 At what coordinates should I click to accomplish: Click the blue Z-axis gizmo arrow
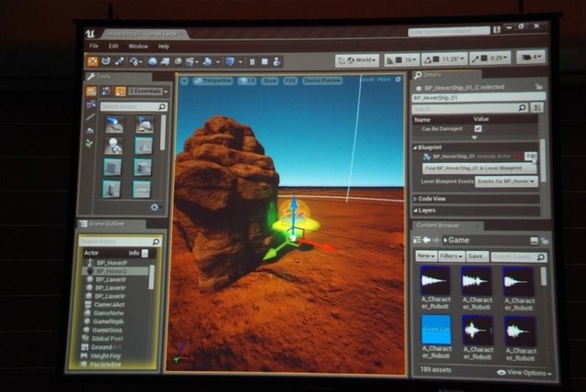pos(295,203)
